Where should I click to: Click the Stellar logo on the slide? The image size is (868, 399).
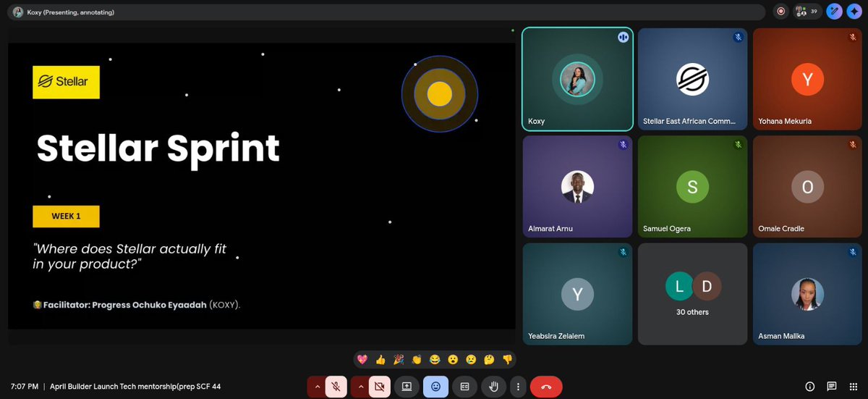pos(66,82)
